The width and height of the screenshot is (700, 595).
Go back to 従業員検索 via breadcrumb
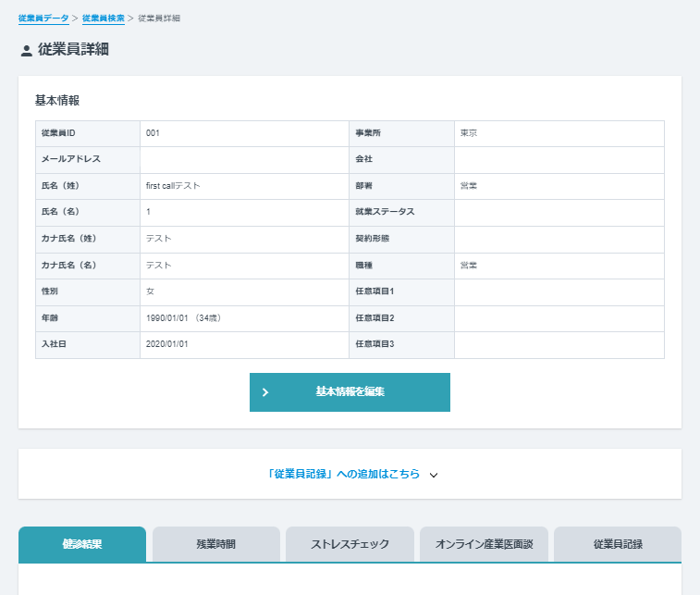[x=103, y=19]
